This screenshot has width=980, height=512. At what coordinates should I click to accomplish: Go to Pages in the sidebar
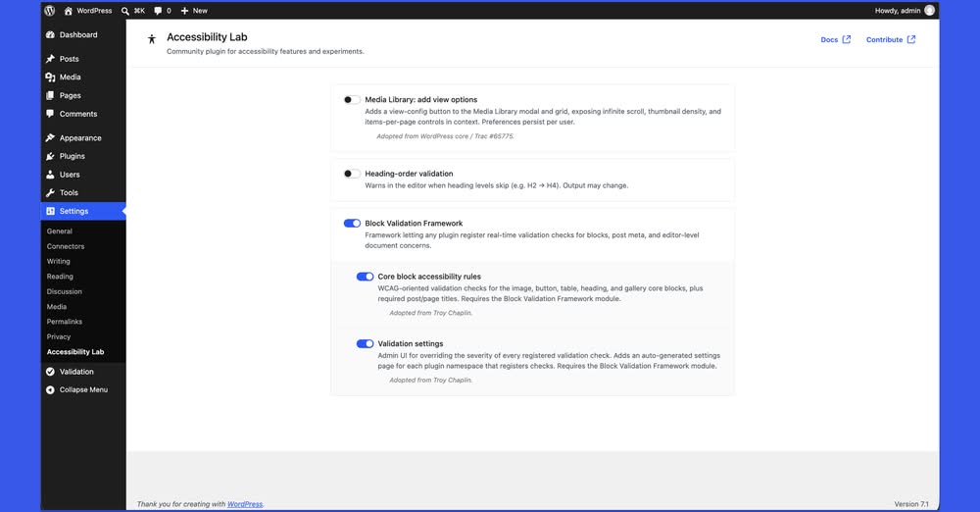click(83, 96)
